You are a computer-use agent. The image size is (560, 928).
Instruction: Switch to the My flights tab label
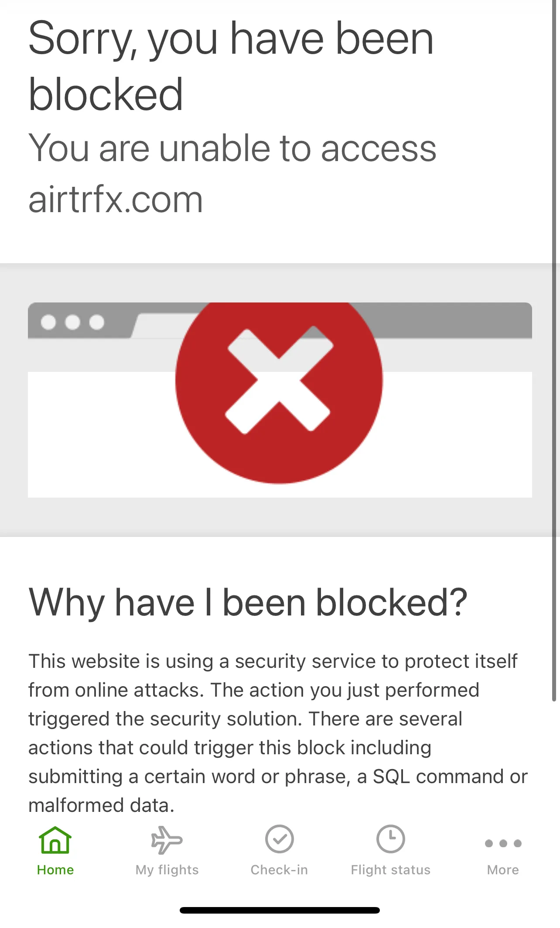167,870
